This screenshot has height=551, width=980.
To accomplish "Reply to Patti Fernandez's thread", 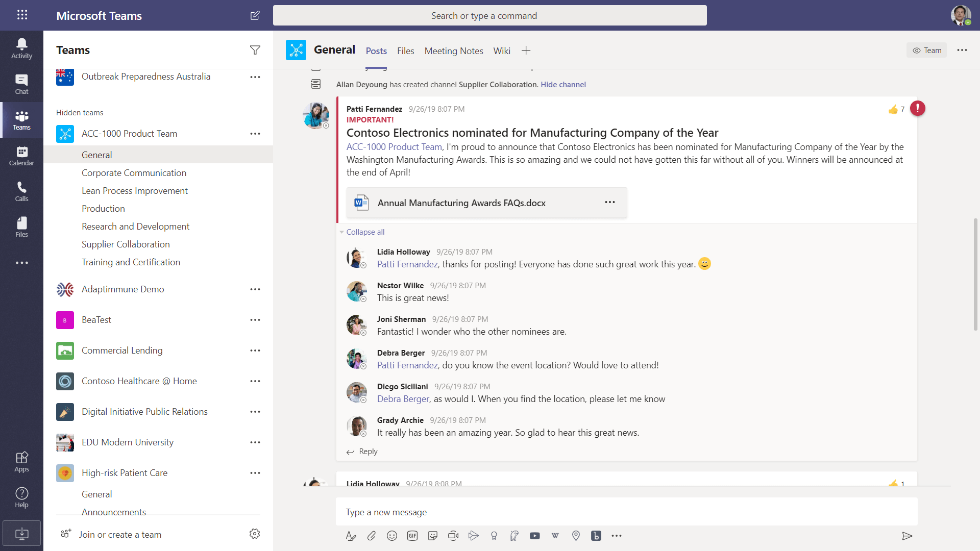I will (362, 452).
